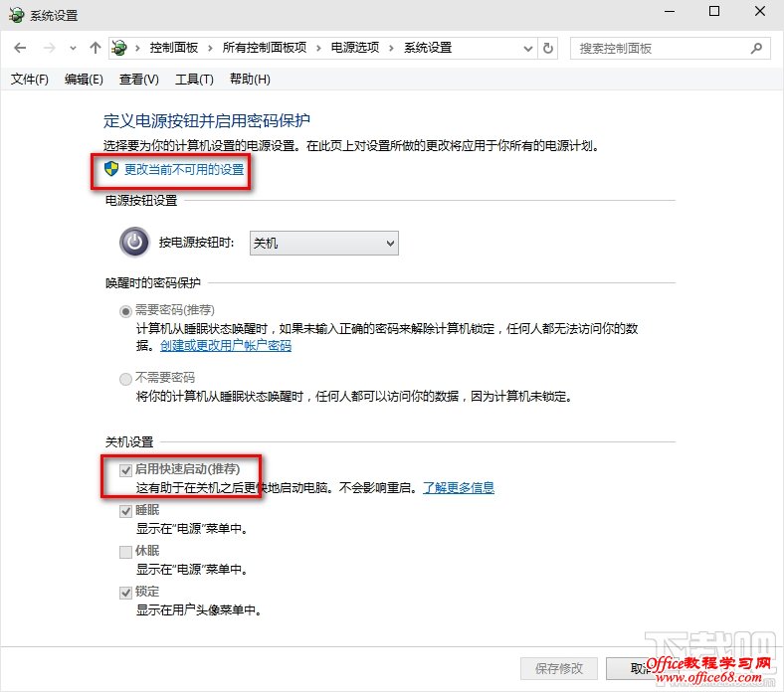Navigate to 控制面板 breadcrumb

click(x=174, y=48)
